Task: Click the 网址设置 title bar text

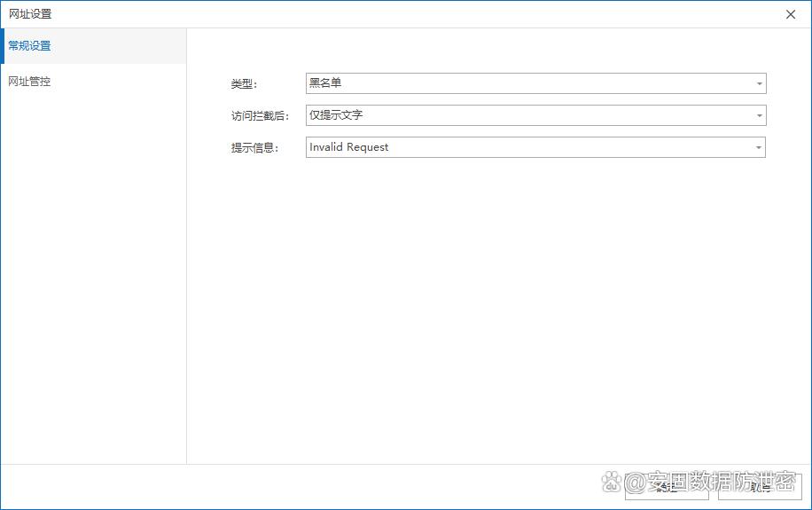Action: (x=30, y=14)
